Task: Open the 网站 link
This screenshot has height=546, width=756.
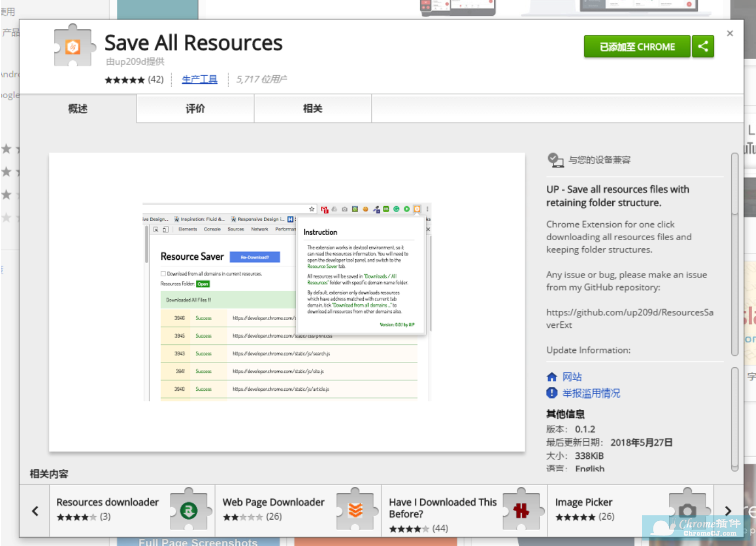Action: click(572, 377)
